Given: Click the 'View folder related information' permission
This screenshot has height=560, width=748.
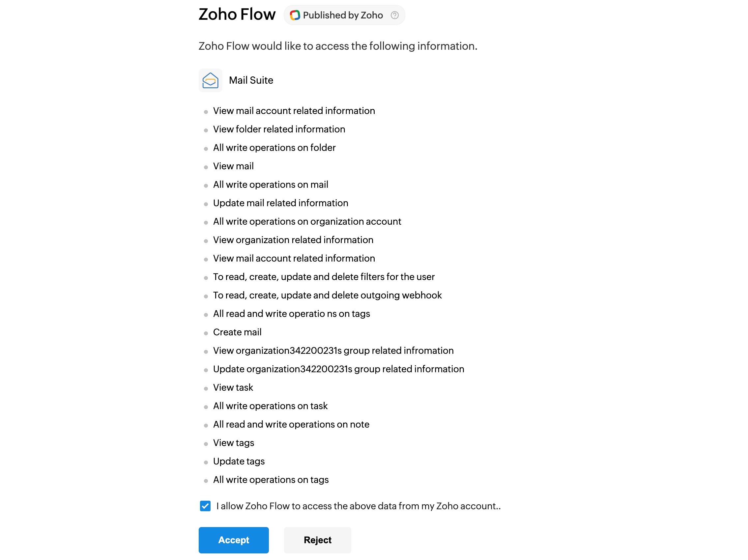Looking at the screenshot, I should coord(279,129).
